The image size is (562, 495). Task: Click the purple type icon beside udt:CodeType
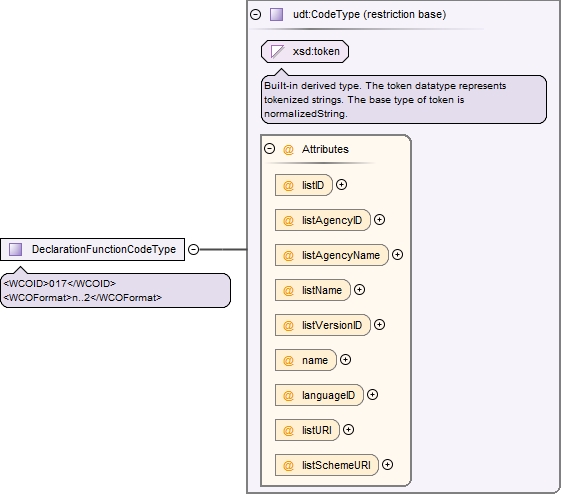coord(276,15)
